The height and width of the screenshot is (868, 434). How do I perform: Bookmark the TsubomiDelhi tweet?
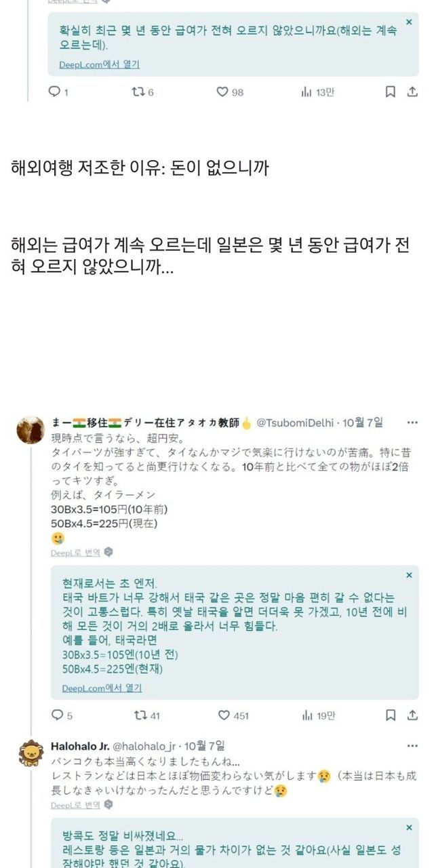coord(391,715)
